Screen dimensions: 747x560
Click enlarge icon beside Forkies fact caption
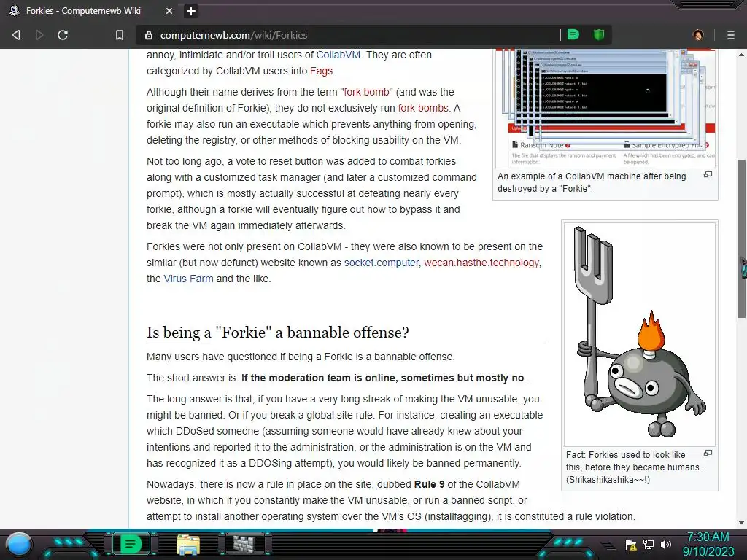(x=708, y=453)
